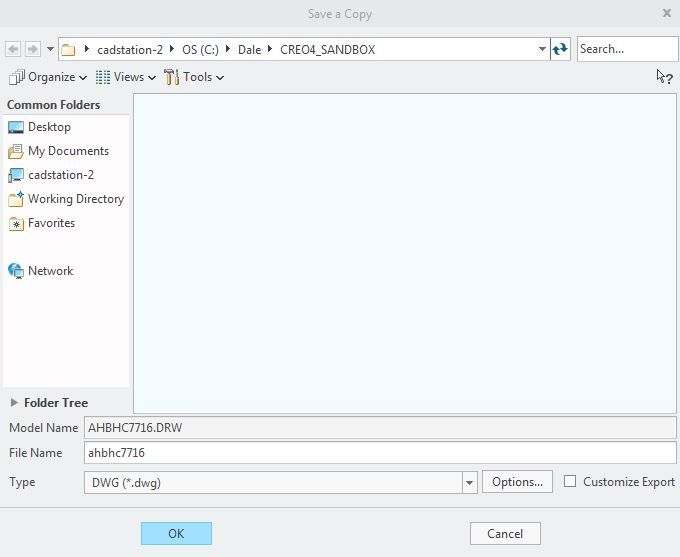Viewport: 680px width, 557px height.
Task: Jump to the Working Directory
Action: (66, 199)
